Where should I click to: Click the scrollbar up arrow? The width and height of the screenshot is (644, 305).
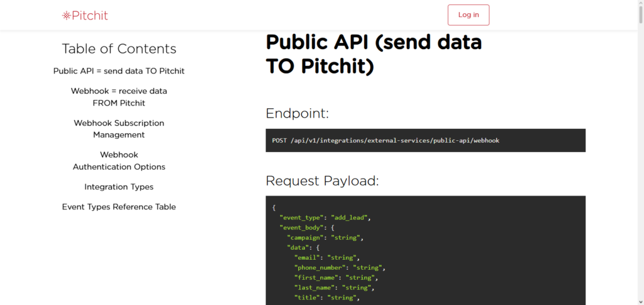(x=640, y=3)
